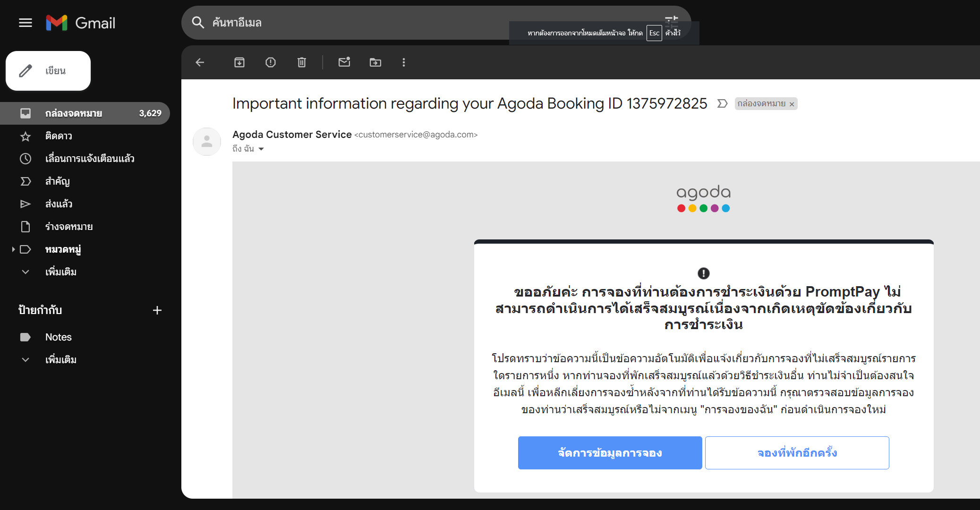This screenshot has height=510, width=980.
Task: Archive this email
Action: (239, 62)
